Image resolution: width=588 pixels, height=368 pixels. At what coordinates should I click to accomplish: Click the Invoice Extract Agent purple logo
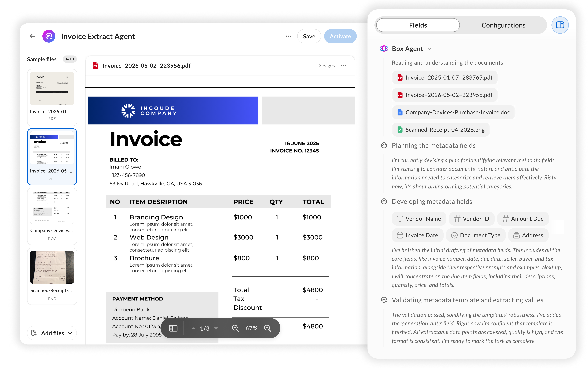49,36
